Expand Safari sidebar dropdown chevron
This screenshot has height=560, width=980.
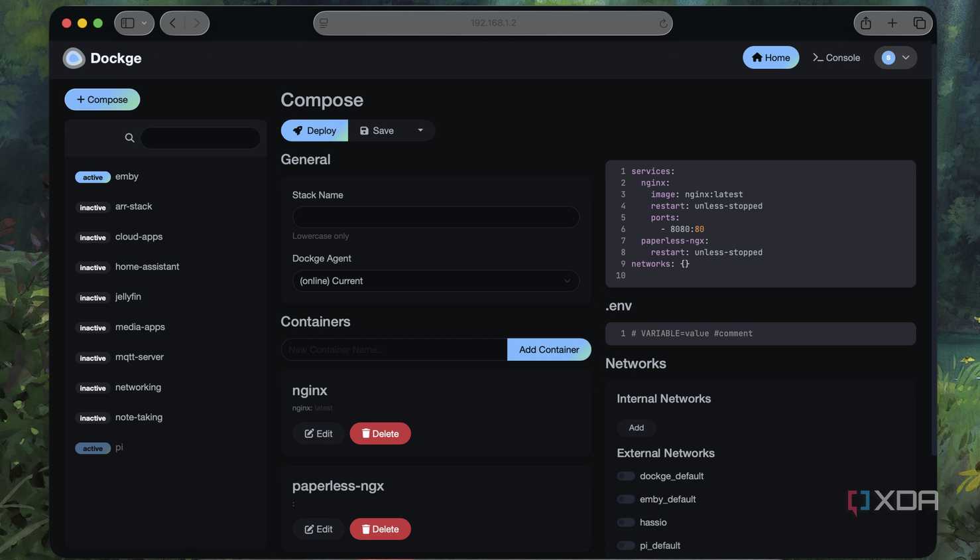(144, 23)
